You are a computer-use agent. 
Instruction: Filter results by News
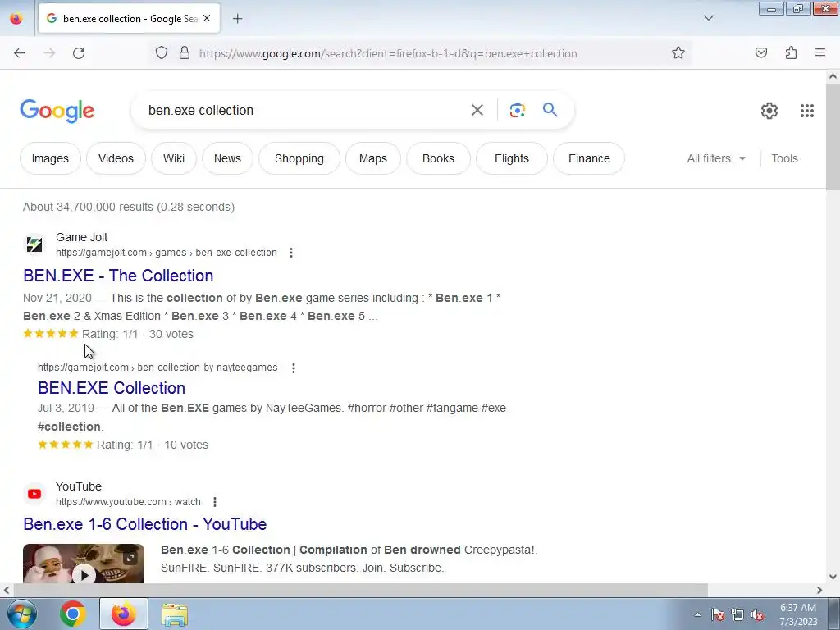227,158
